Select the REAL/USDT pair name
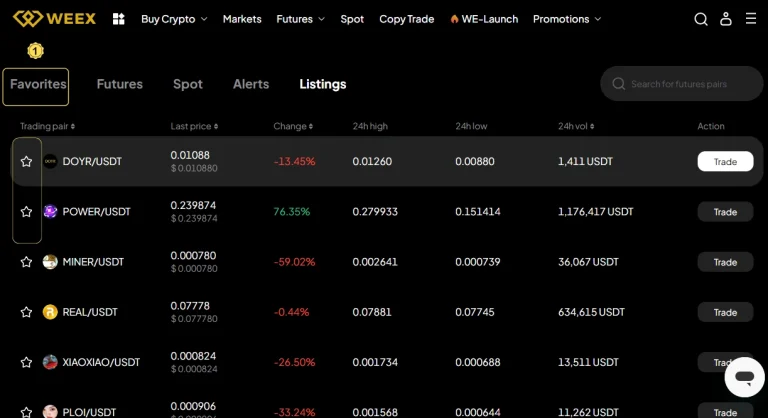This screenshot has width=768, height=418. coord(90,312)
